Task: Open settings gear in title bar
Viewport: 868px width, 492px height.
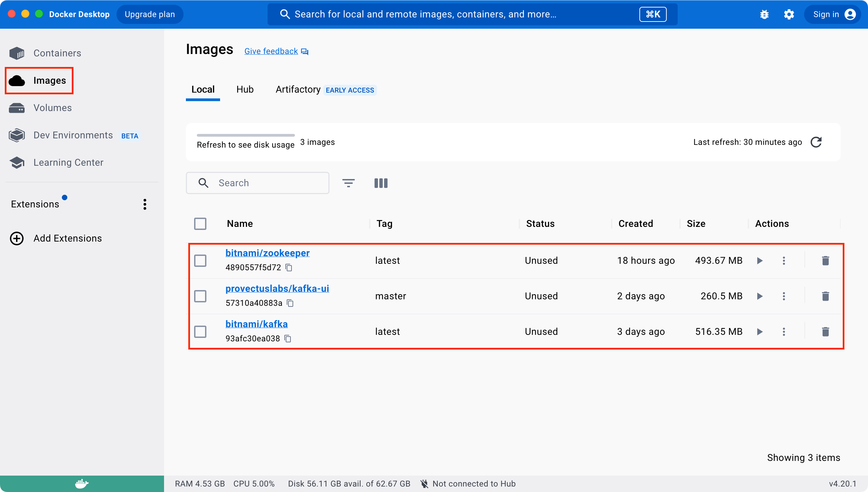Action: [789, 14]
